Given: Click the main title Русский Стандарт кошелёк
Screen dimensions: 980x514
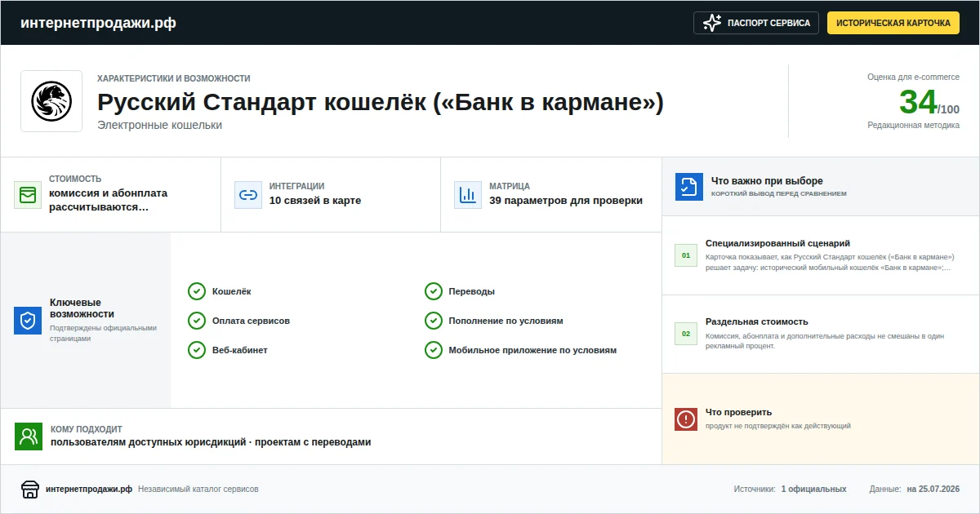Looking at the screenshot, I should tap(381, 103).
